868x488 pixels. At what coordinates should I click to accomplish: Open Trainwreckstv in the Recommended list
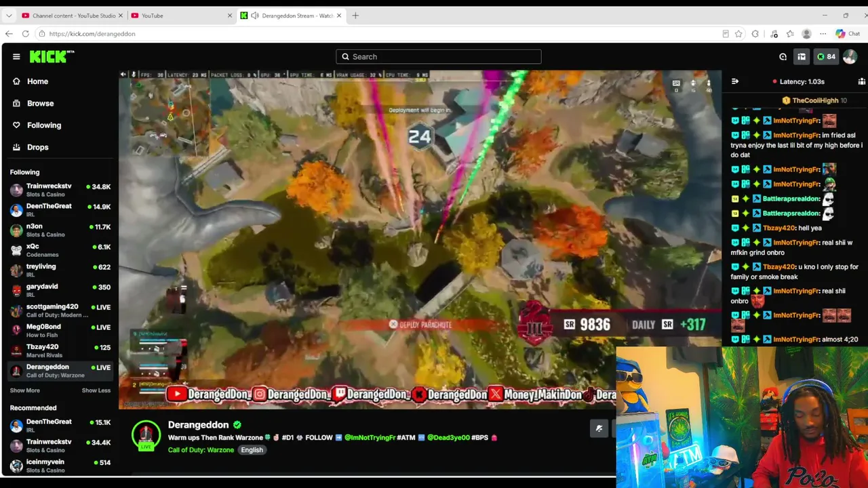(x=60, y=446)
